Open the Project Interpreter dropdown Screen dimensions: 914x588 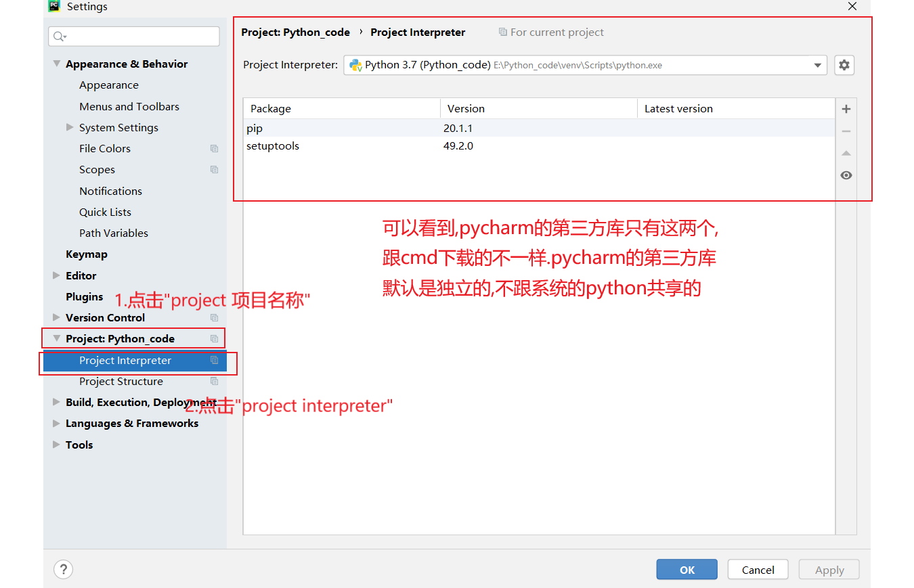[817, 66]
